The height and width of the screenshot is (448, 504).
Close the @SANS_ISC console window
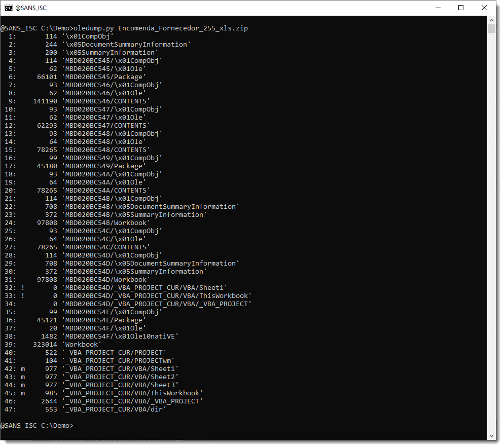(484, 8)
